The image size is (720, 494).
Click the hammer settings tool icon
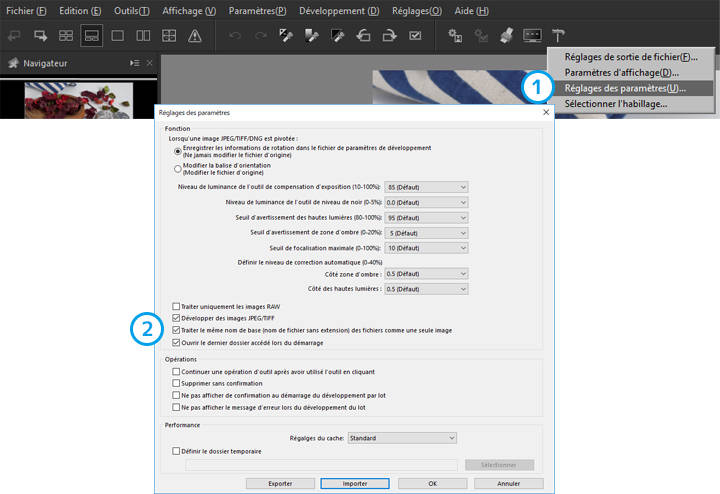point(558,36)
